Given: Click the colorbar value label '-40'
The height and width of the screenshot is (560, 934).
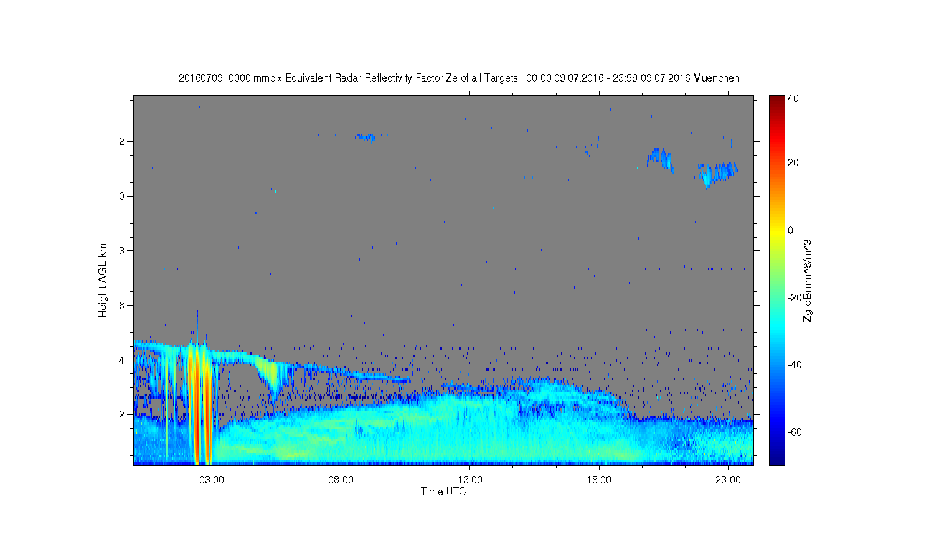Looking at the screenshot, I should click(795, 365).
